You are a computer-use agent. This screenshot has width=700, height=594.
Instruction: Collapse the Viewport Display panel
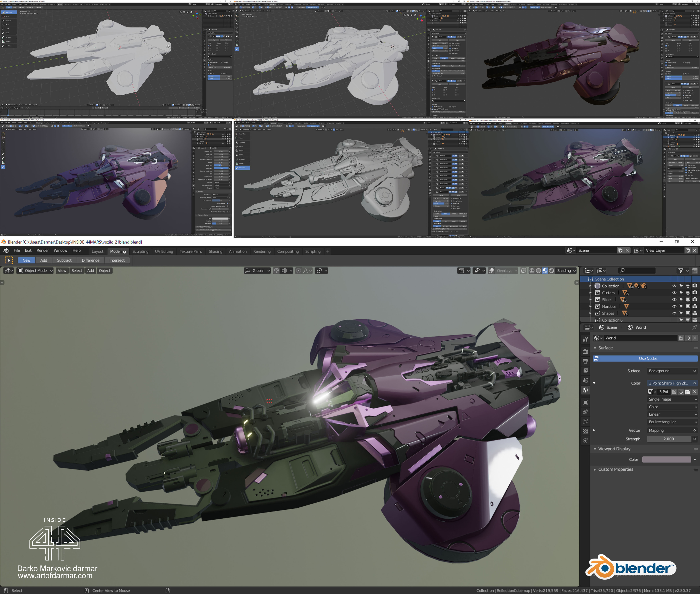coord(595,449)
